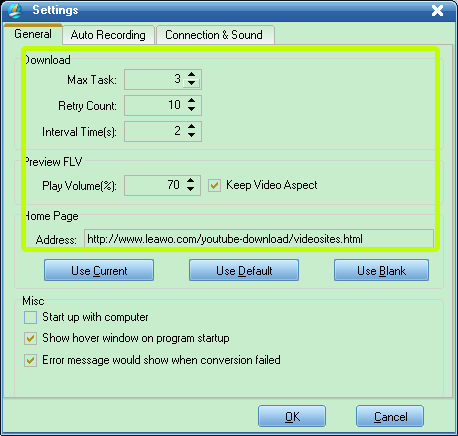Increase Interval Time with up arrow

pyautogui.click(x=191, y=127)
